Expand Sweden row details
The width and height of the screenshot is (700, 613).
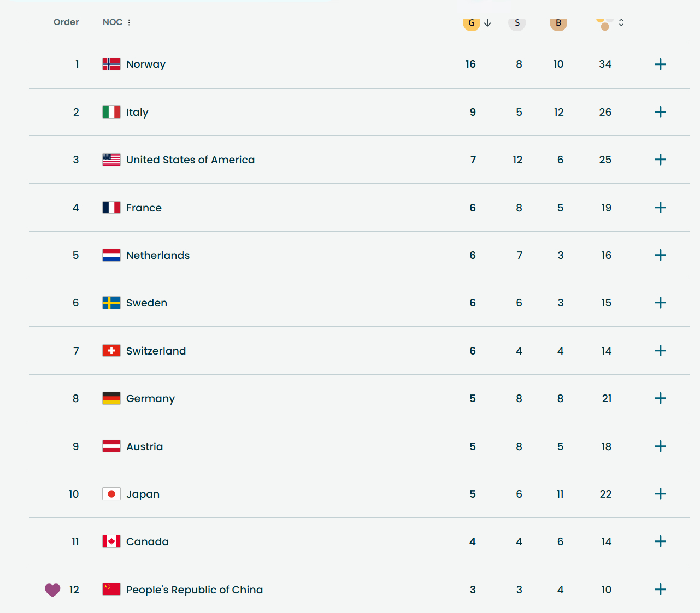[x=660, y=303]
